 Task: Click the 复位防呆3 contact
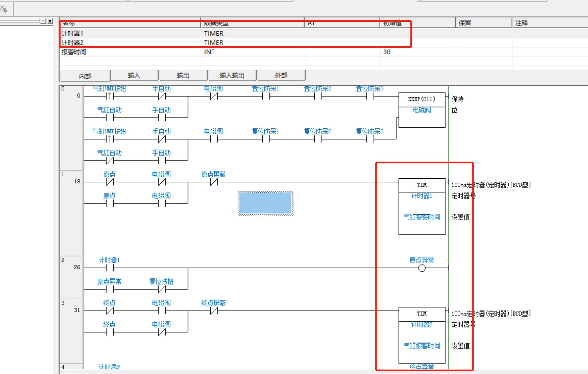[370, 139]
